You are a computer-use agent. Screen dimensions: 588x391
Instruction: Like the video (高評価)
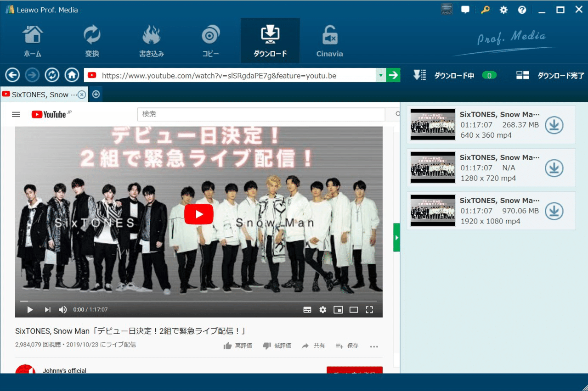(237, 346)
